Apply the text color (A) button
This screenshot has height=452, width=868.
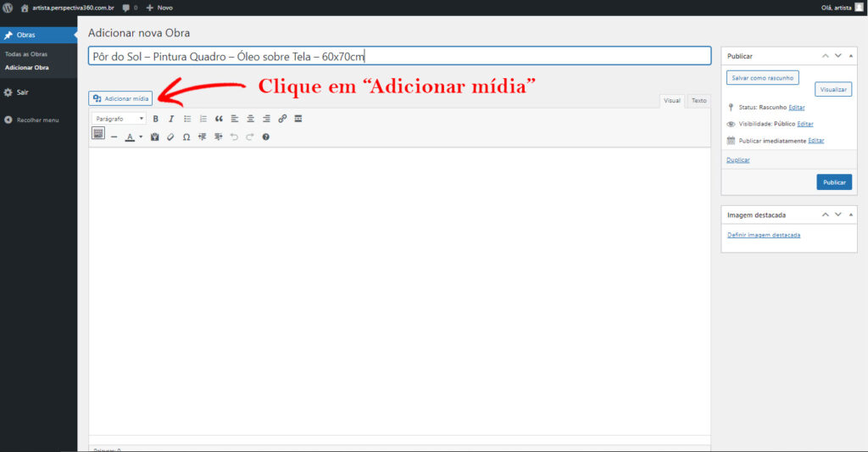coord(130,137)
